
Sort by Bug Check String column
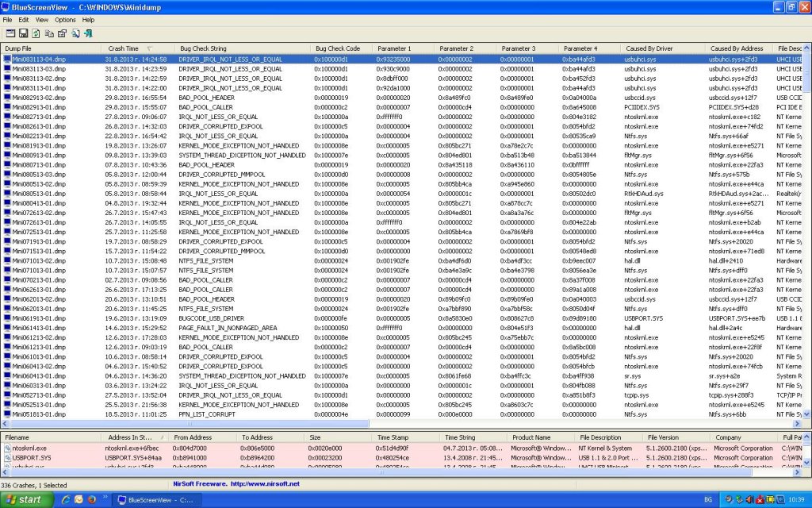pyautogui.click(x=202, y=48)
